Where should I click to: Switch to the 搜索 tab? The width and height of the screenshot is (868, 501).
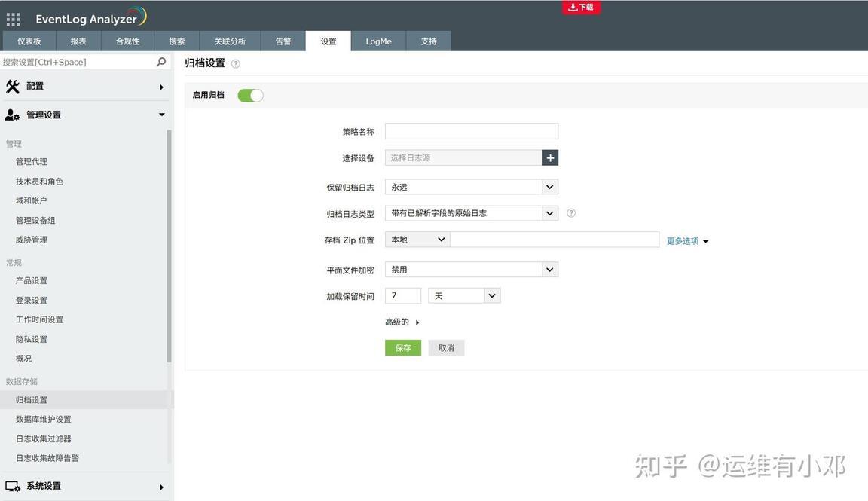tap(176, 41)
